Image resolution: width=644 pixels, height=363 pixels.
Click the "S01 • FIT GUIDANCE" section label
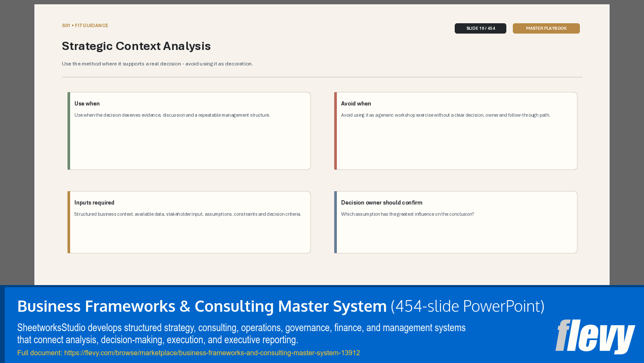85,26
